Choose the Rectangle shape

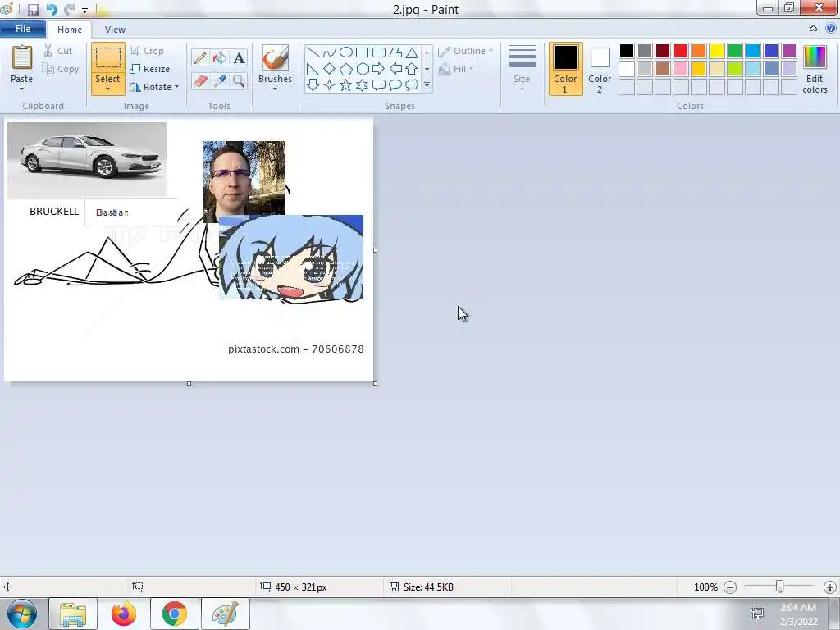[x=362, y=52]
